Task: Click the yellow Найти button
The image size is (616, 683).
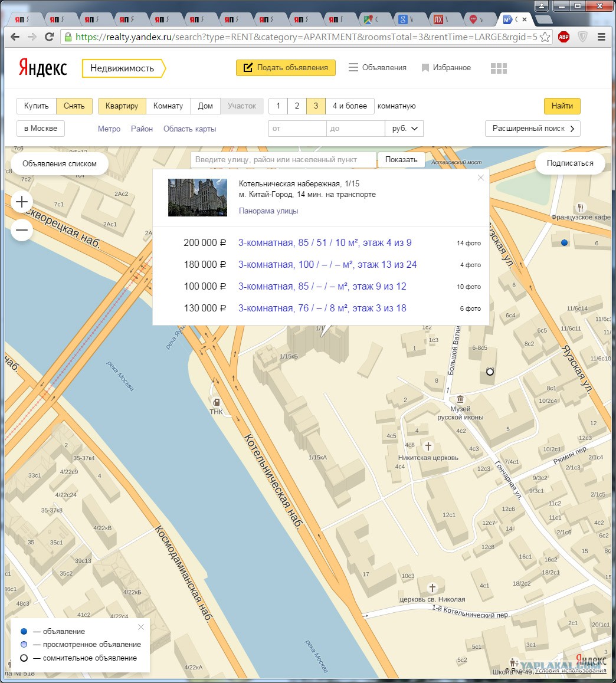Action: (x=562, y=106)
